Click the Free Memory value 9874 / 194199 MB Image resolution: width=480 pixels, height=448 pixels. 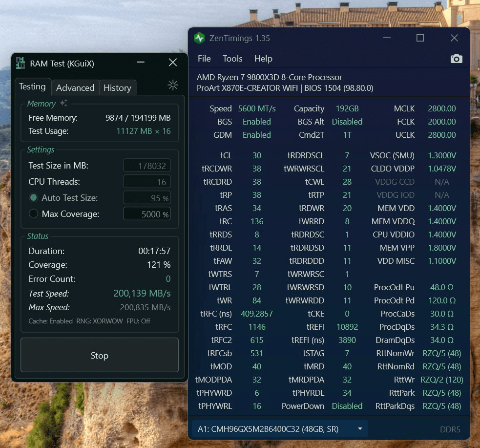[x=138, y=118]
